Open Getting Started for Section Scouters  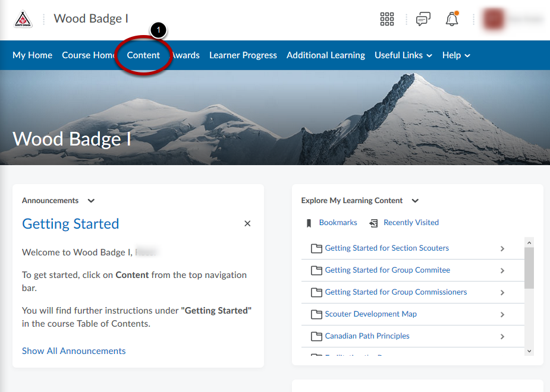[x=387, y=248]
